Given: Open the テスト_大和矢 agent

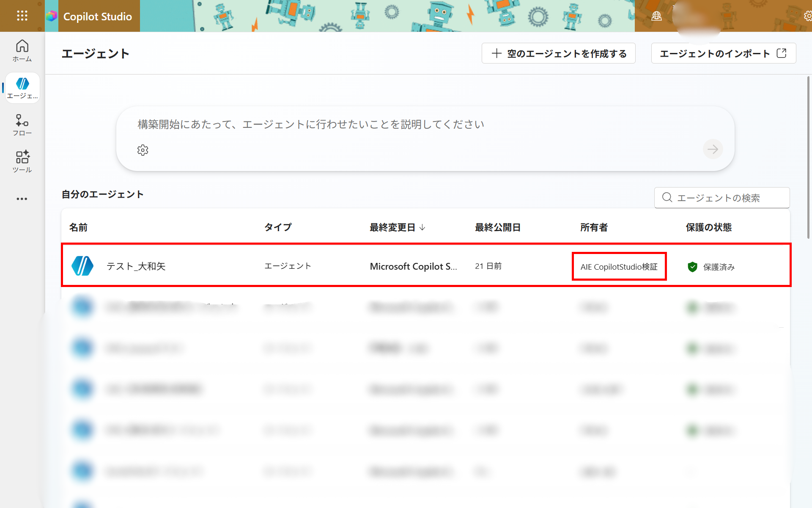Looking at the screenshot, I should click(136, 266).
